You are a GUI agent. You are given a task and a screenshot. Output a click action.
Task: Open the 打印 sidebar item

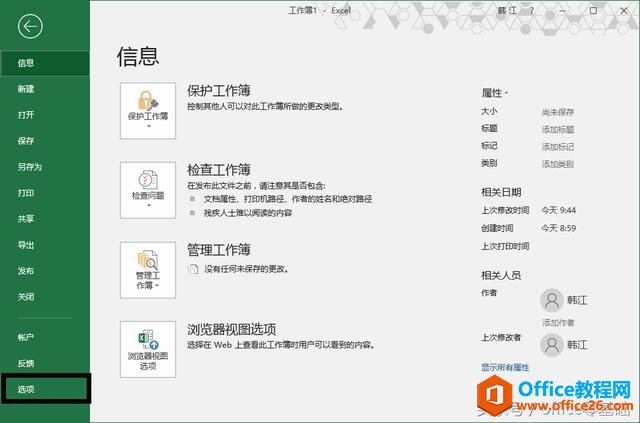(x=26, y=193)
